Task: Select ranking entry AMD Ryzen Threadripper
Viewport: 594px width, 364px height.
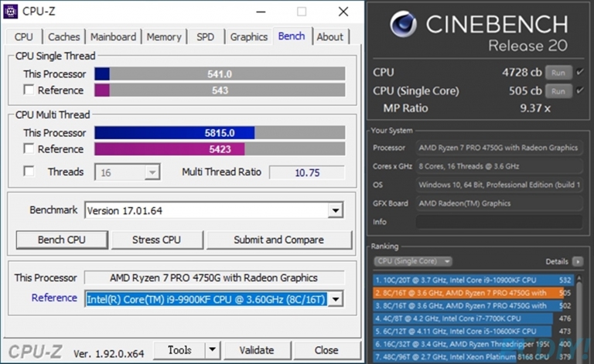Action: click(473, 345)
